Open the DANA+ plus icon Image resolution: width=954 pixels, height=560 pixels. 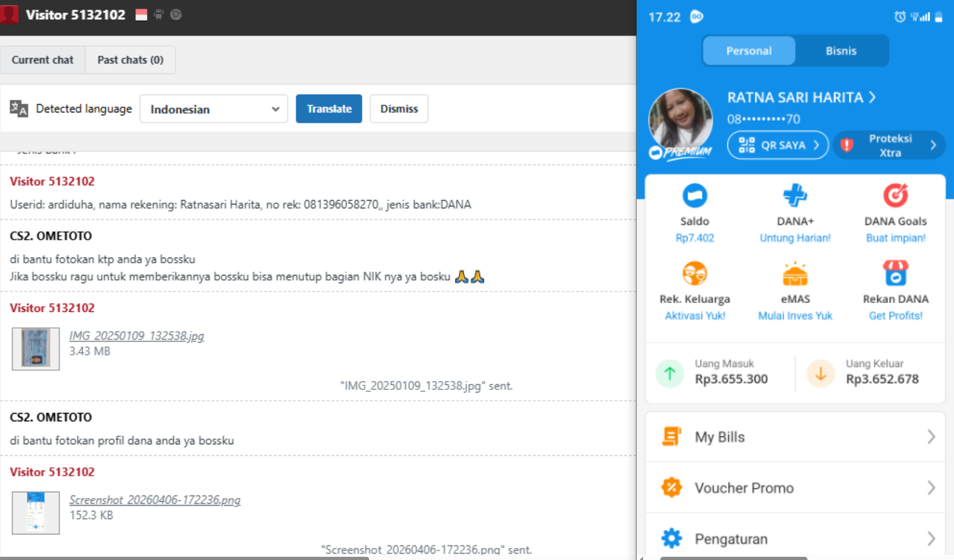click(795, 196)
